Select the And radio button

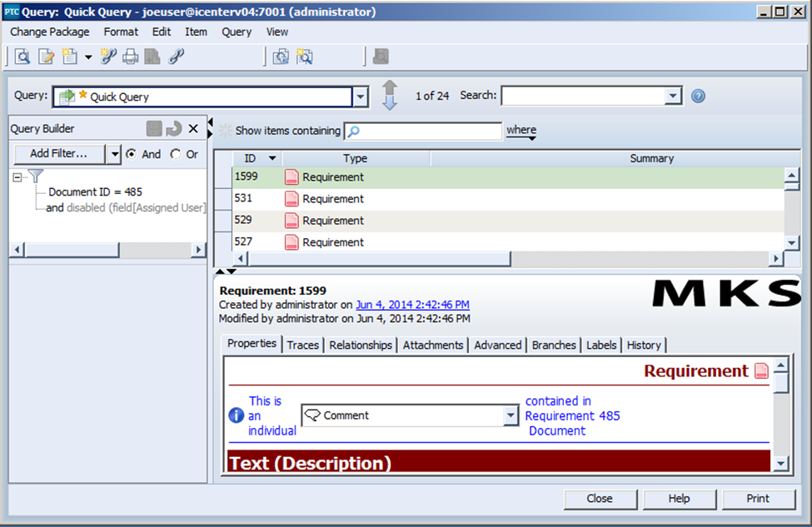pyautogui.click(x=132, y=154)
